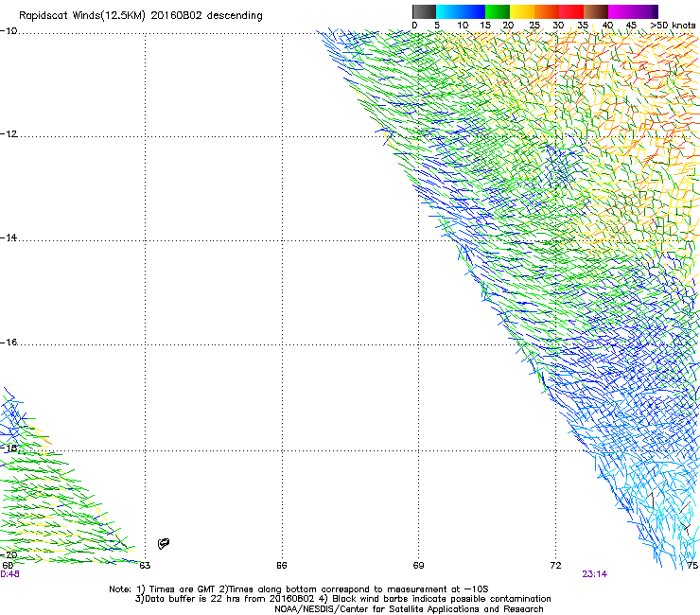Select the '-16' latitude axis label
This screenshot has height=615, width=700.
(x=9, y=343)
